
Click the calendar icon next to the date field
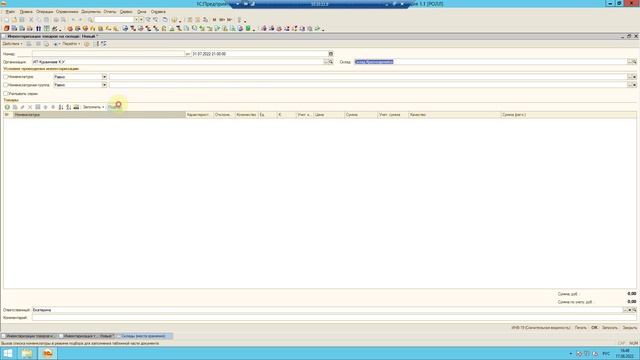pyautogui.click(x=331, y=53)
